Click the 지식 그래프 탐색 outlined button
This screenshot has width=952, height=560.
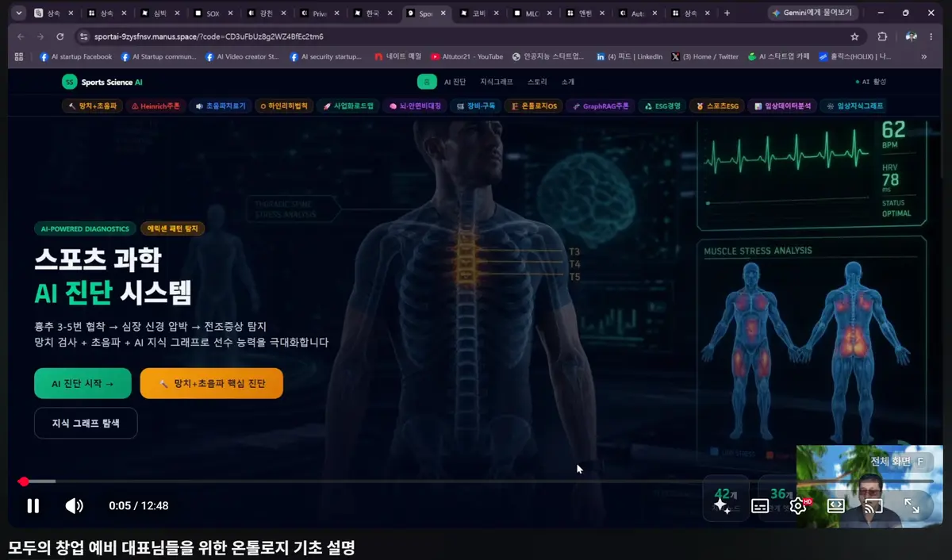pos(86,423)
